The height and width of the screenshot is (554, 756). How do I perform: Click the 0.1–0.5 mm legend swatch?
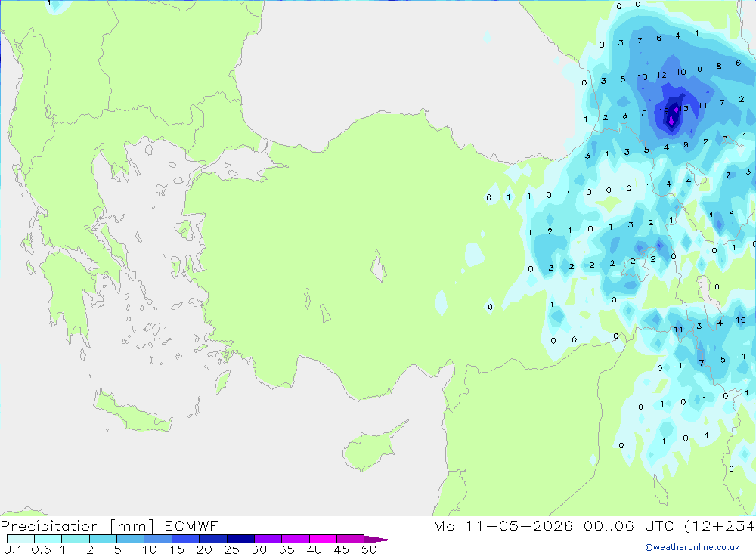click(x=20, y=539)
